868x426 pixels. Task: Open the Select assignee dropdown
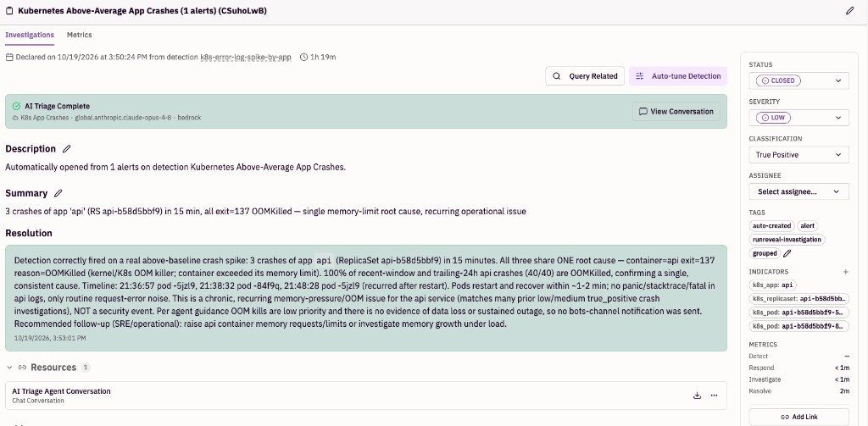798,192
